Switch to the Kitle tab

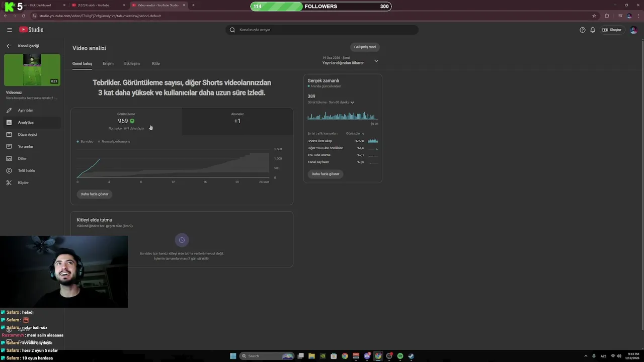tap(156, 63)
